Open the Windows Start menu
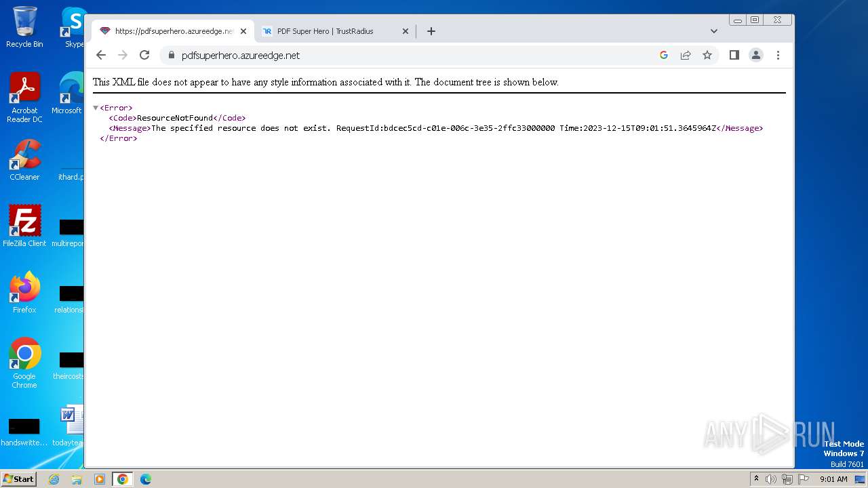The image size is (868, 488). tap(19, 479)
